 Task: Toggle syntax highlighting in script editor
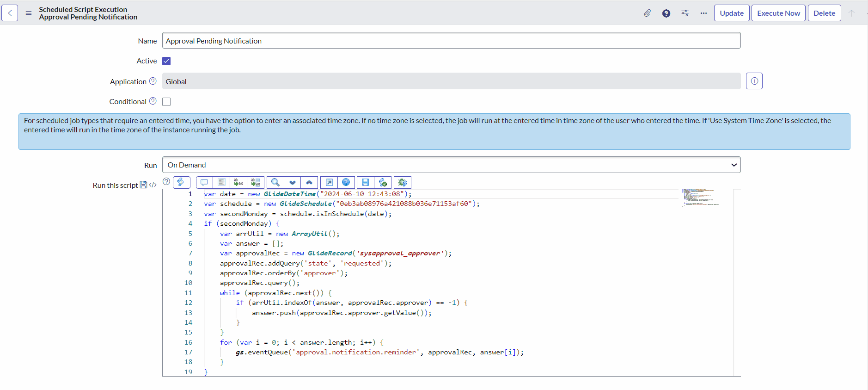tap(181, 182)
